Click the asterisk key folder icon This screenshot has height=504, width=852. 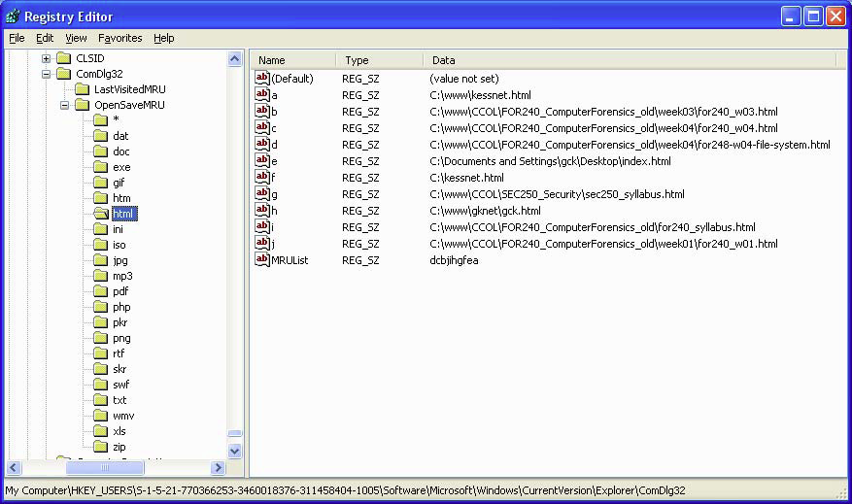coord(100,120)
